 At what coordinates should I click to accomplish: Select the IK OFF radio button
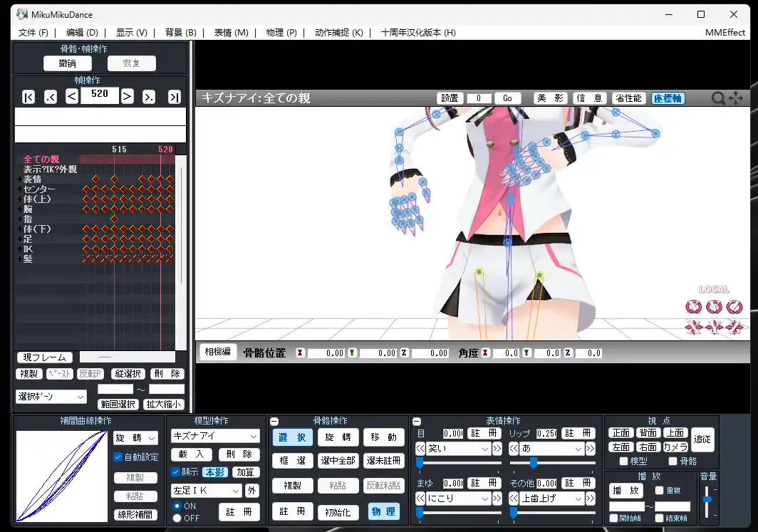(x=177, y=518)
